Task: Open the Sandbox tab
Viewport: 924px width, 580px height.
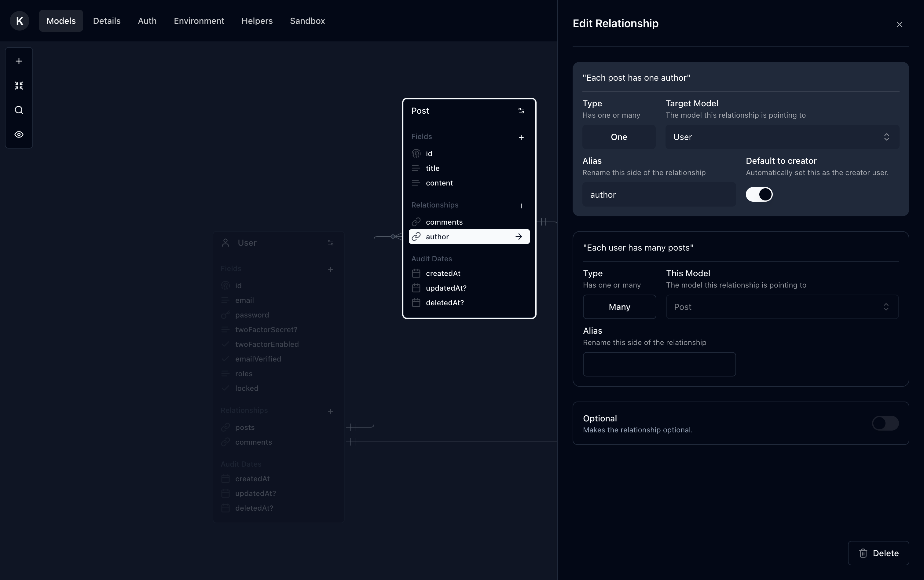Action: [x=307, y=21]
